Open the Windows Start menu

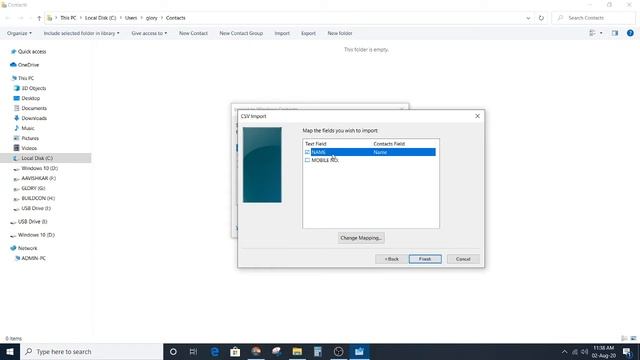10,351
